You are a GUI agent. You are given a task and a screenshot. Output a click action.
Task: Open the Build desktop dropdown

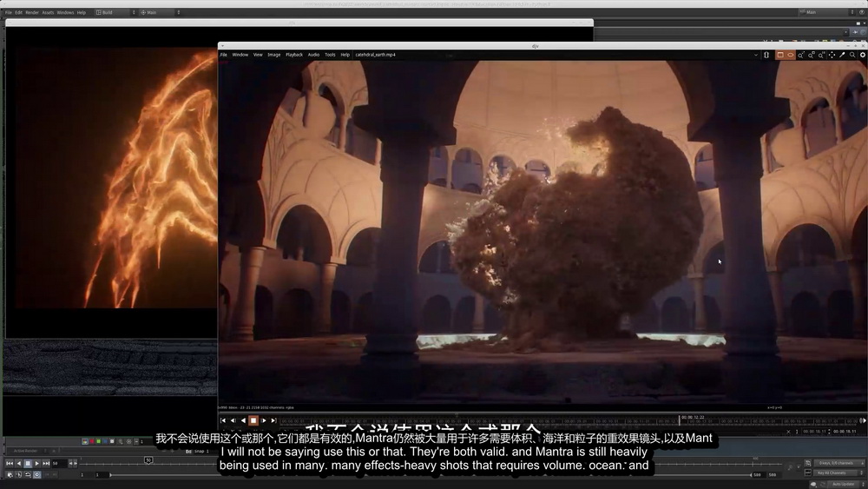(115, 12)
